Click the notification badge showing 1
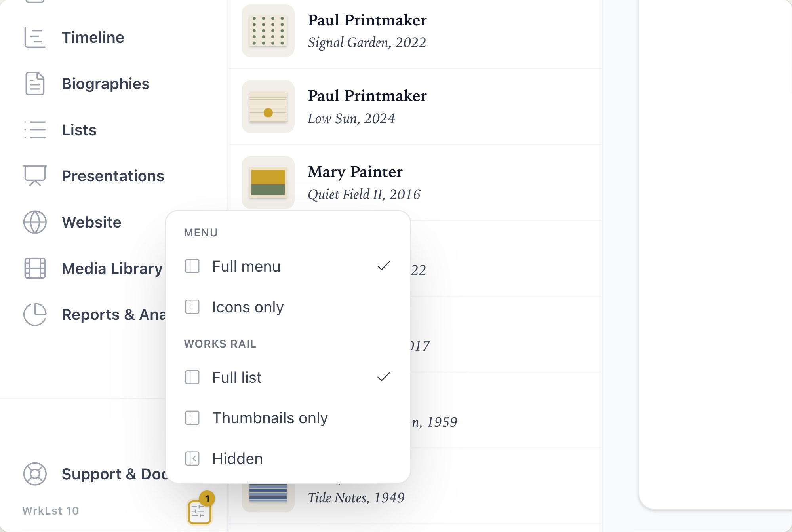The image size is (792, 532). click(207, 499)
